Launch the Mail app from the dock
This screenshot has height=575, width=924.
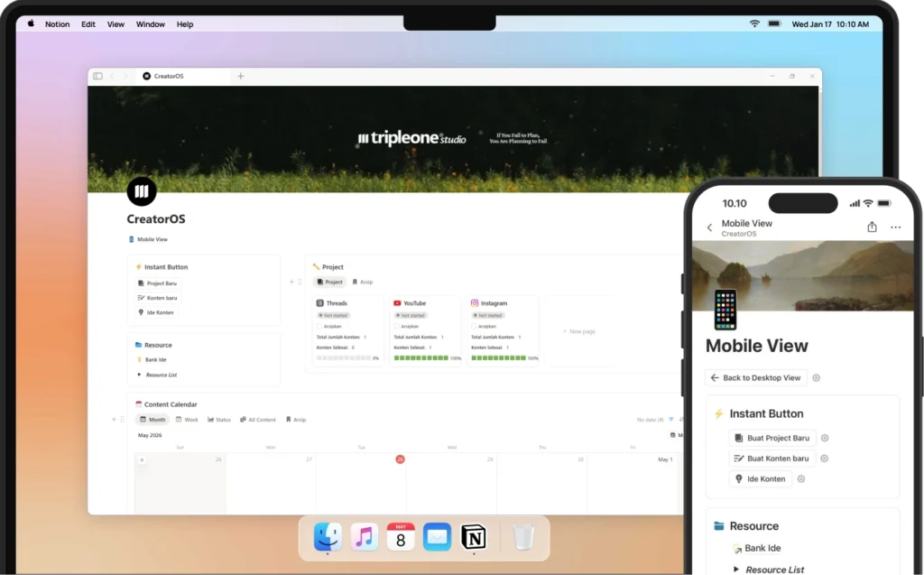[437, 537]
